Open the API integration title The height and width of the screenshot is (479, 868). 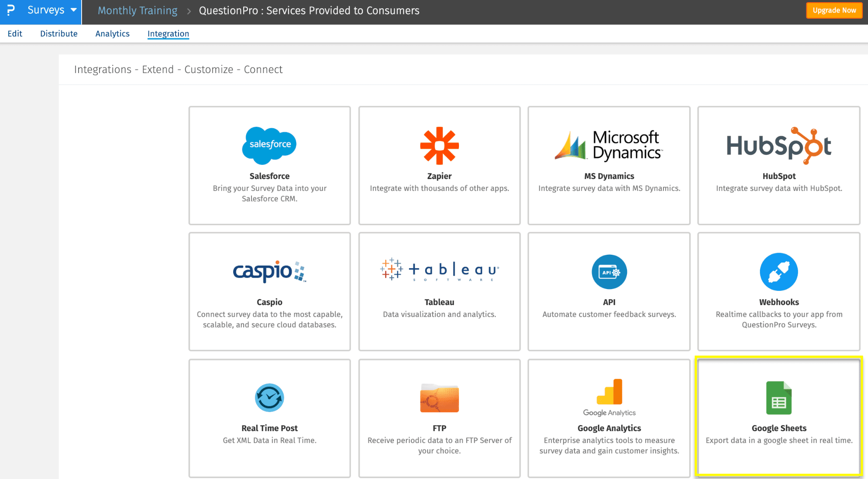pos(609,302)
